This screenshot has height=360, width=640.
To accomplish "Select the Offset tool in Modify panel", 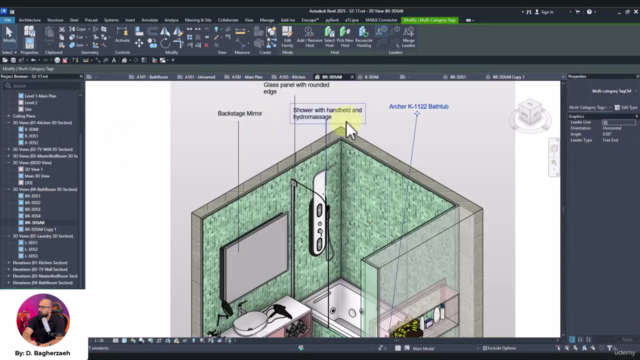I will (x=152, y=31).
